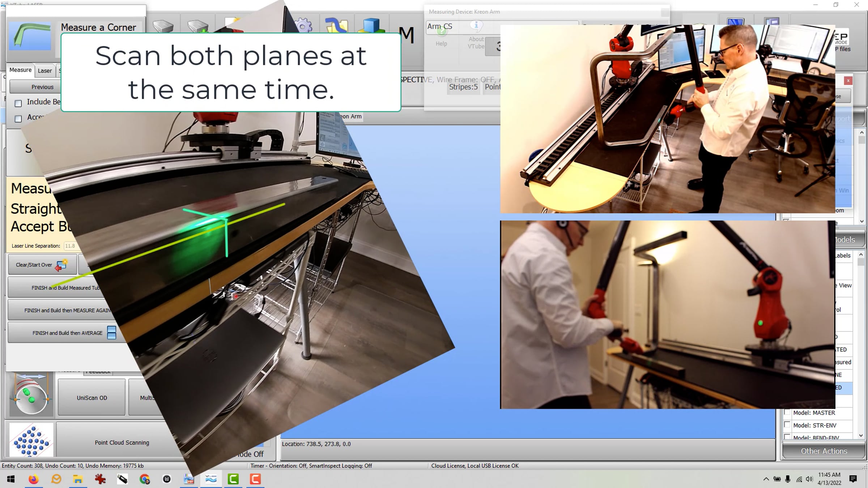Viewport: 868px width, 488px height.
Task: Open the round black taskbar icon
Action: (x=167, y=479)
